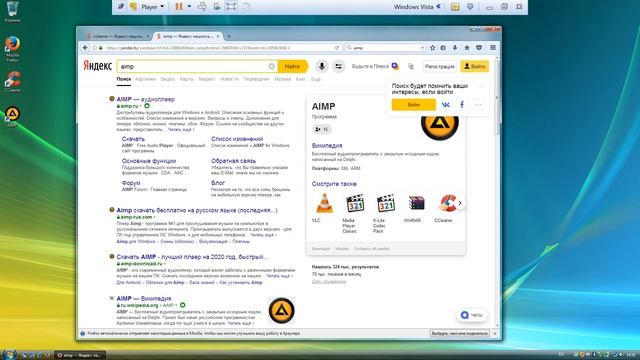Viewport: 640px width, 360px height.
Task: Open the Форум sitelink
Action: 131,183
